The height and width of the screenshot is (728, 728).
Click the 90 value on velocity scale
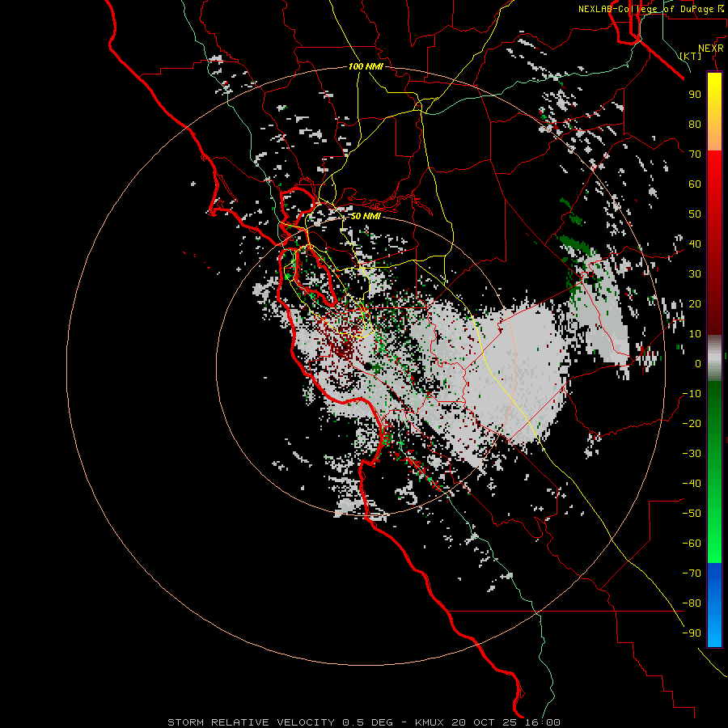coord(695,95)
